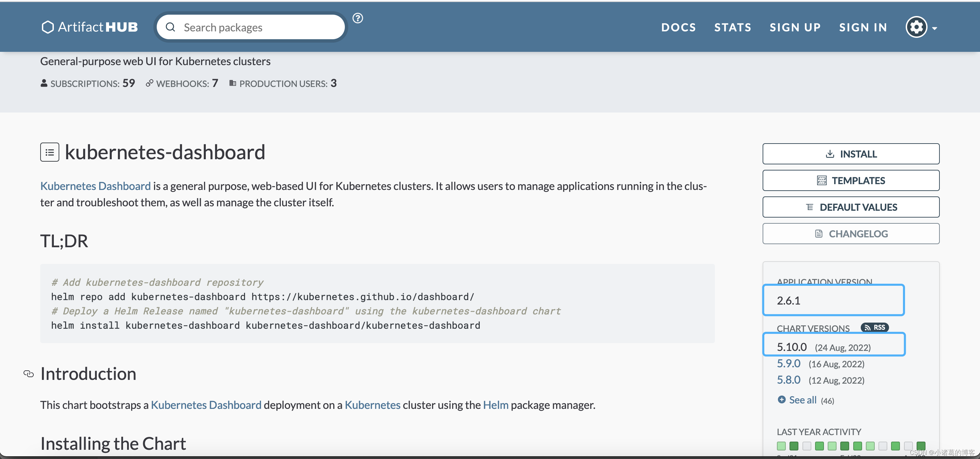Click the SUBSCRIPTIONS count 59
Image resolution: width=980 pixels, height=459 pixels.
click(128, 83)
